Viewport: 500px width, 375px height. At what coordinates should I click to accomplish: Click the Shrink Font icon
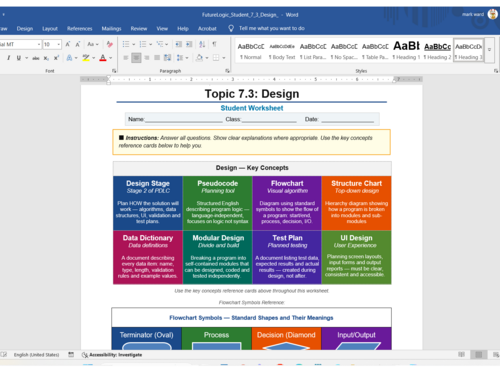[78, 44]
